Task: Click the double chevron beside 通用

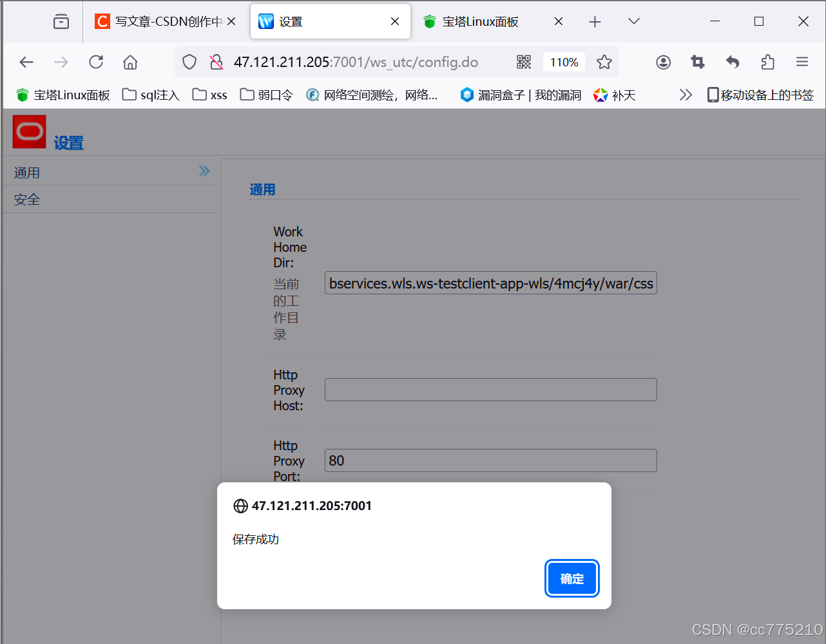Action: coord(204,171)
